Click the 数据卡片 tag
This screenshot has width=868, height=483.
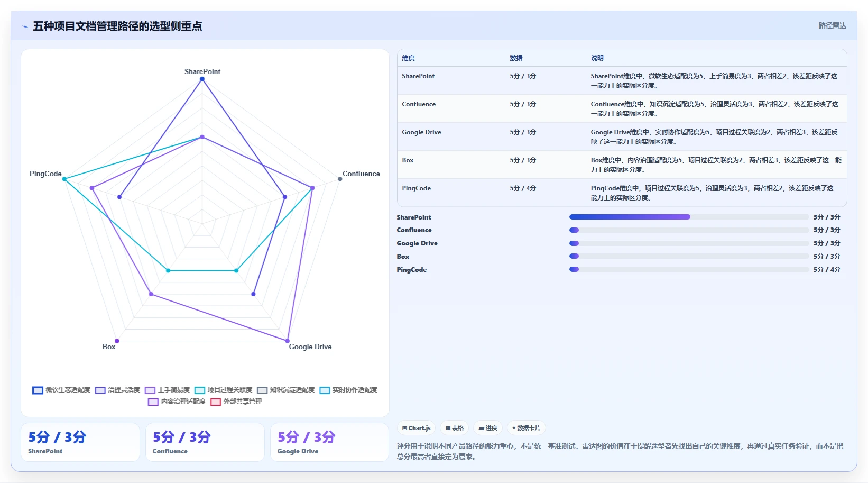(x=527, y=428)
